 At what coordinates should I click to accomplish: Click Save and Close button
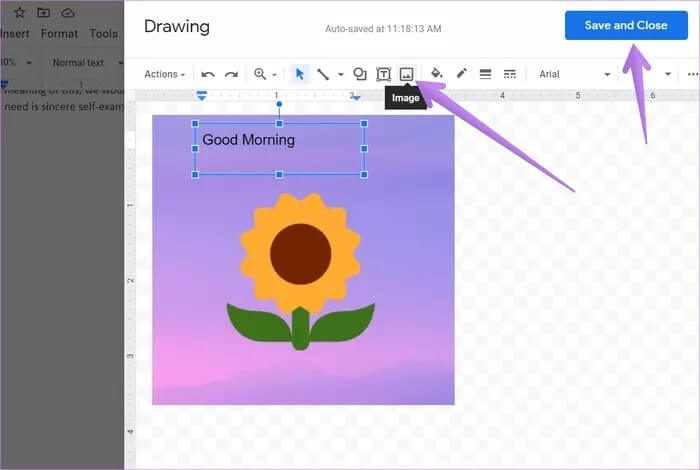point(626,25)
